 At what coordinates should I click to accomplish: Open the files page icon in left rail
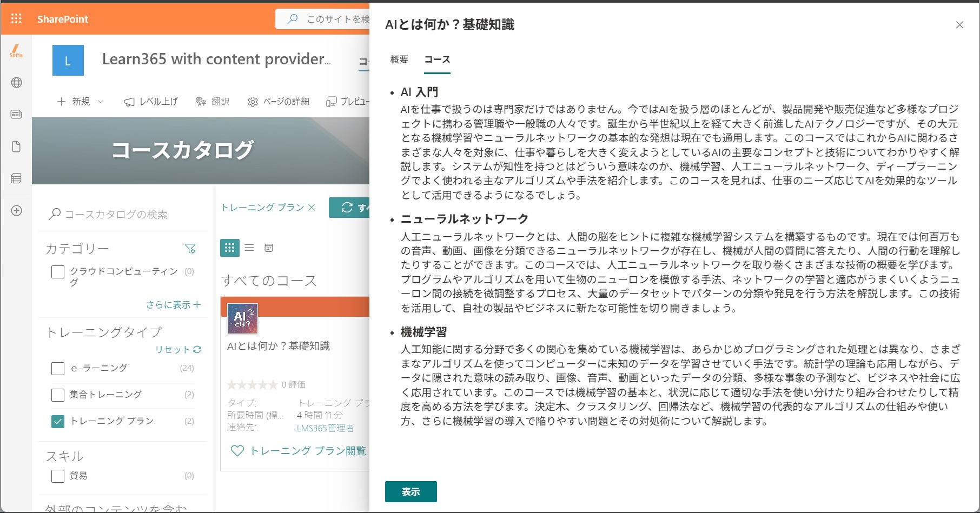(x=17, y=146)
